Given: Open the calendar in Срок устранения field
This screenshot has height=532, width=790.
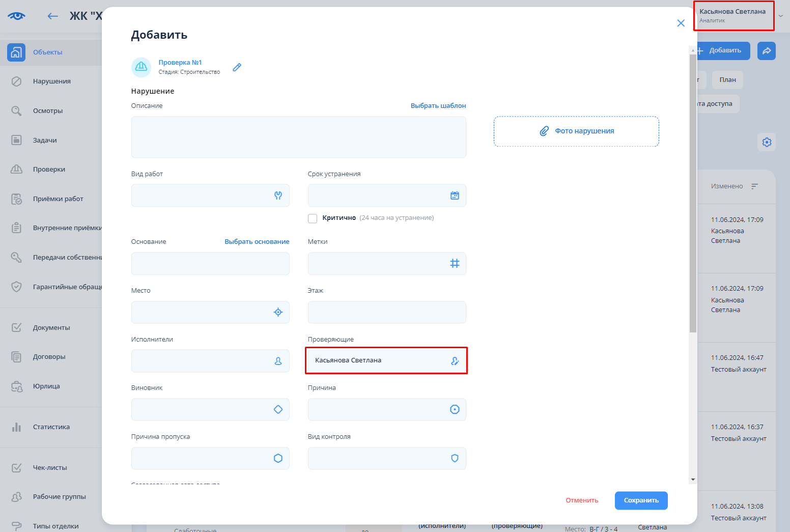Looking at the screenshot, I should pos(455,195).
